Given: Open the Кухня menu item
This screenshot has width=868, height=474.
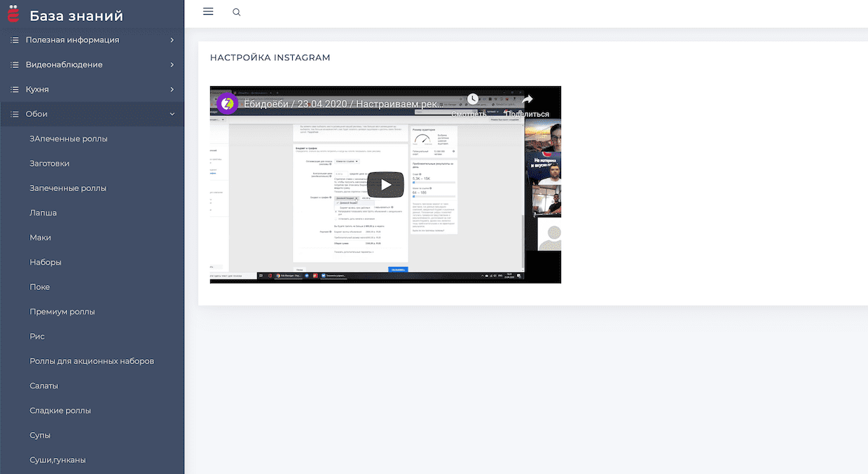Looking at the screenshot, I should point(92,90).
